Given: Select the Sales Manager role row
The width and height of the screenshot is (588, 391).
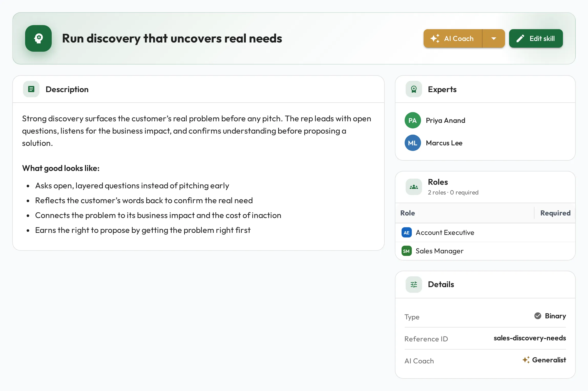Looking at the screenshot, I should [x=485, y=251].
